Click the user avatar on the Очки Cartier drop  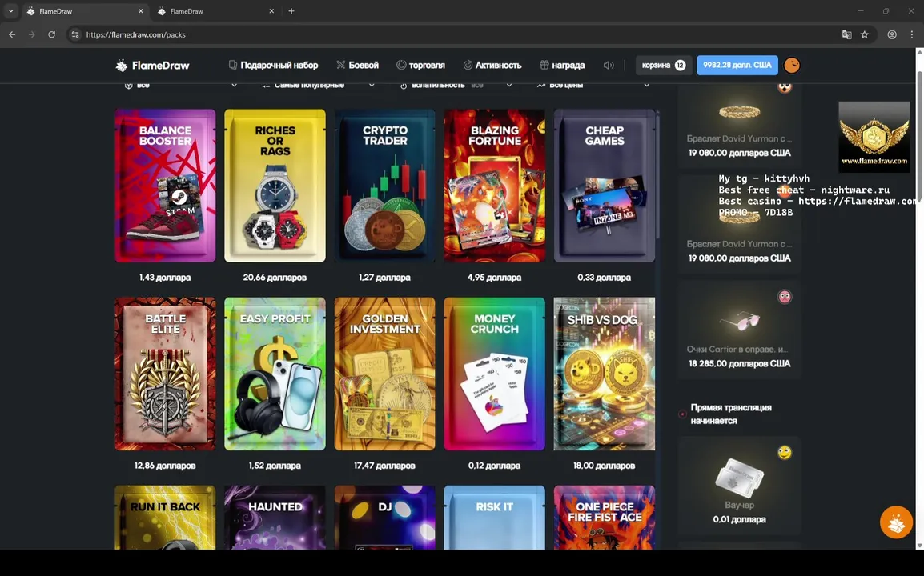click(x=785, y=297)
